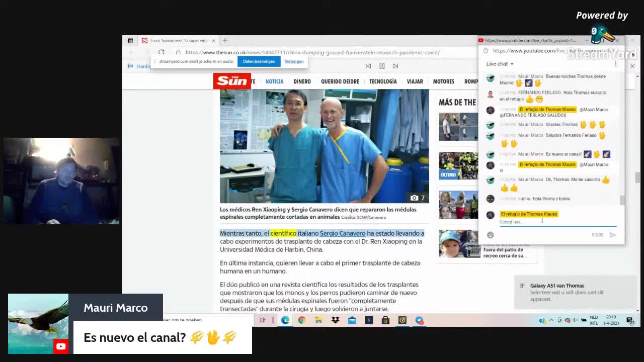Open the notification center icon
644x362 pixels.
pyautogui.click(x=629, y=320)
